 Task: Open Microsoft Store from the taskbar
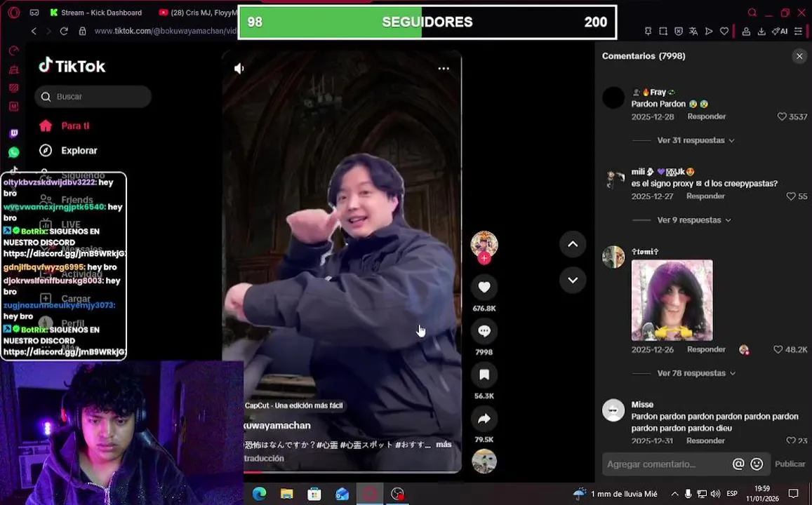coord(314,494)
